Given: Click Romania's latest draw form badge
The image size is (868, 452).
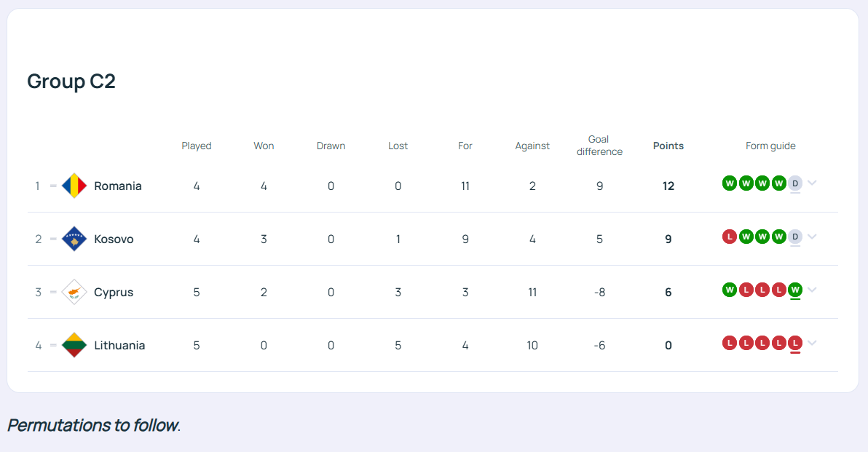Looking at the screenshot, I should [795, 183].
